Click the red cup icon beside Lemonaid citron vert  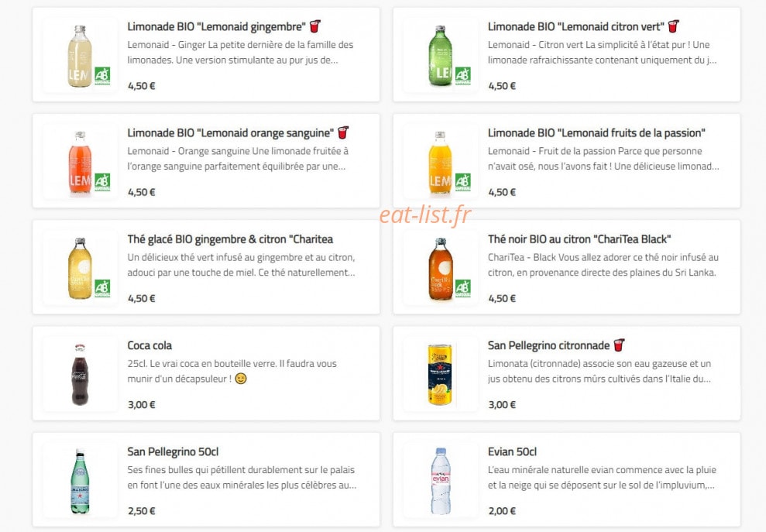[674, 26]
